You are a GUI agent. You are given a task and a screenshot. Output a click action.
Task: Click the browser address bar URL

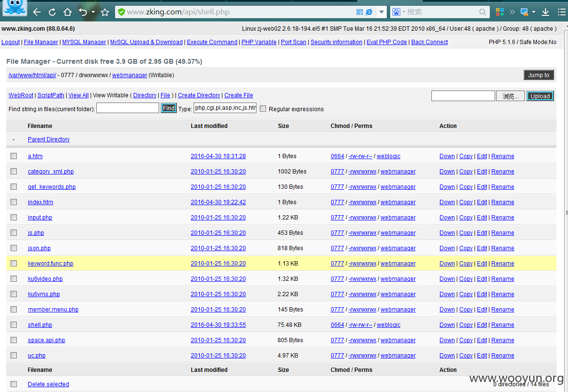(x=178, y=12)
